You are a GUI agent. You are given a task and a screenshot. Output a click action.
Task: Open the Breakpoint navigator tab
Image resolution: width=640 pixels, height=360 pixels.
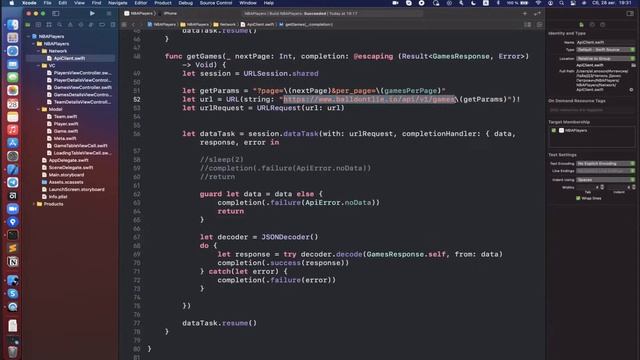click(x=102, y=25)
